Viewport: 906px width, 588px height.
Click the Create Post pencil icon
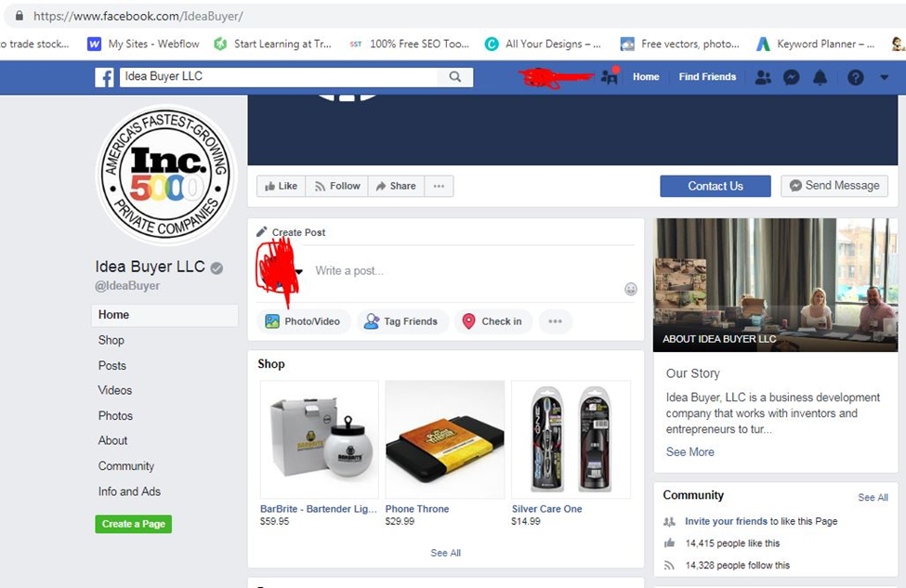[x=262, y=231]
